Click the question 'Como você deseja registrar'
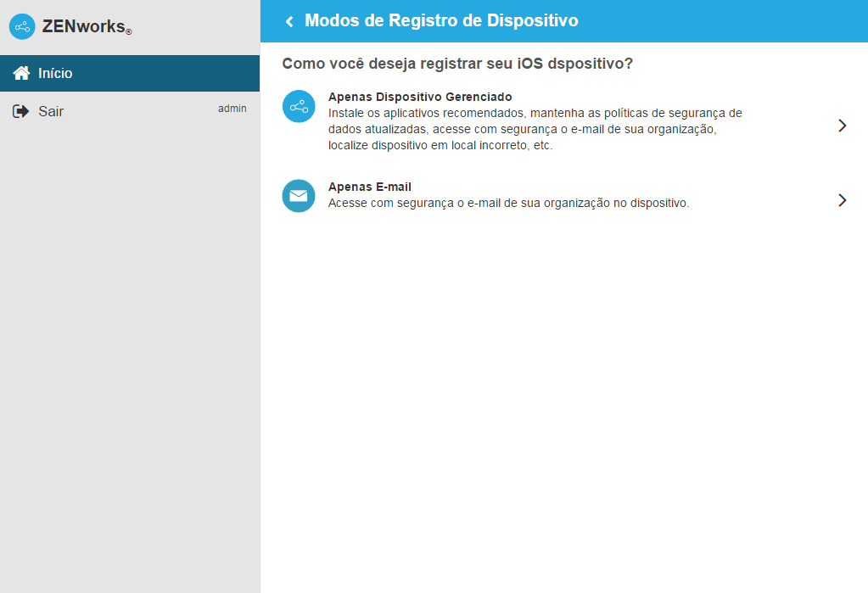Image resolution: width=868 pixels, height=593 pixels. [x=457, y=64]
